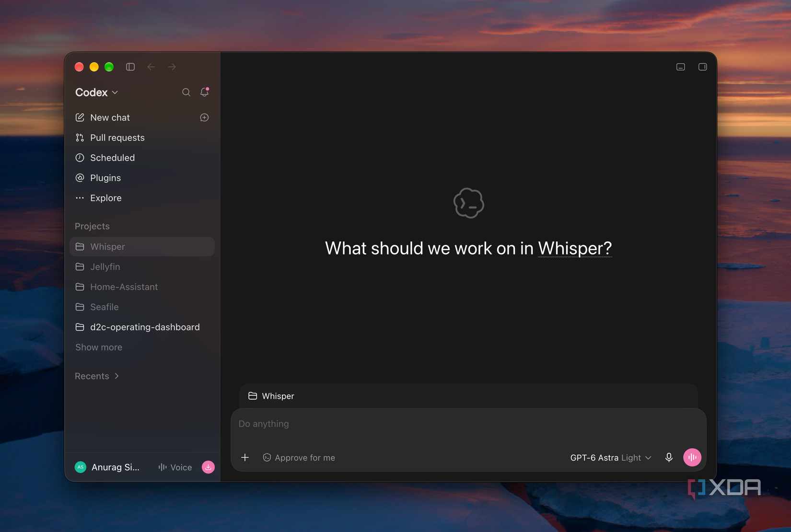
Task: Click the Scheduled clock icon
Action: tap(80, 158)
